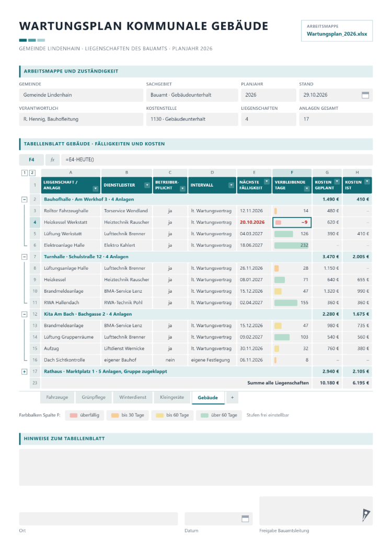The width and height of the screenshot is (392, 554).
Task: Click the Elektro Kahlert cell
Action: click(x=126, y=245)
